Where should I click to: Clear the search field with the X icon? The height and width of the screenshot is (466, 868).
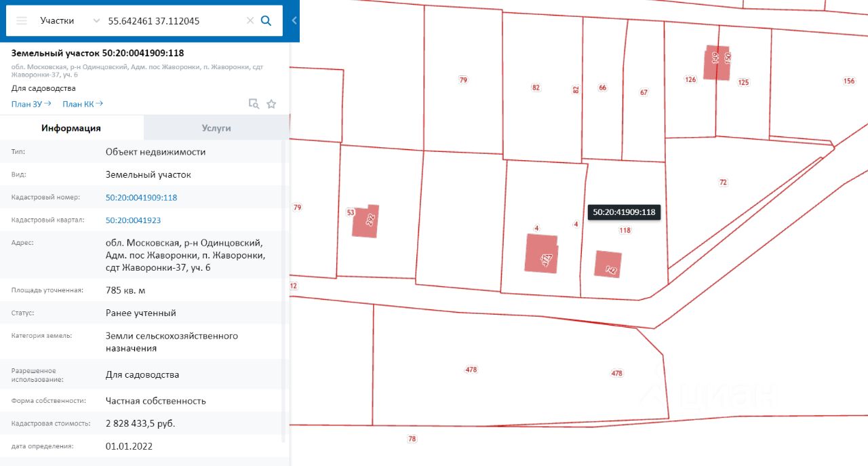pos(250,20)
